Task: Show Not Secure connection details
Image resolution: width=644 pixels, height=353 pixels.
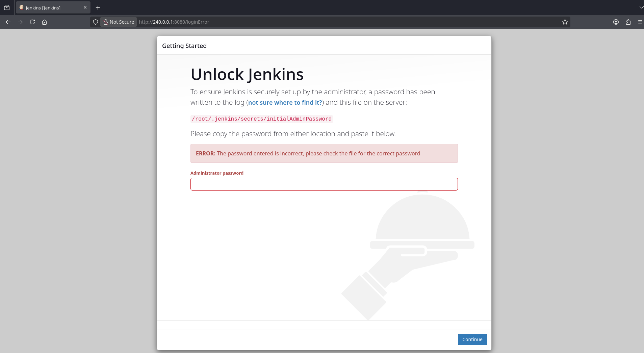Action: (x=119, y=22)
